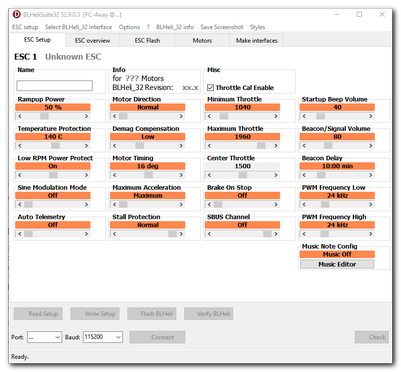Click the Flash BLHeli button

click(152, 314)
